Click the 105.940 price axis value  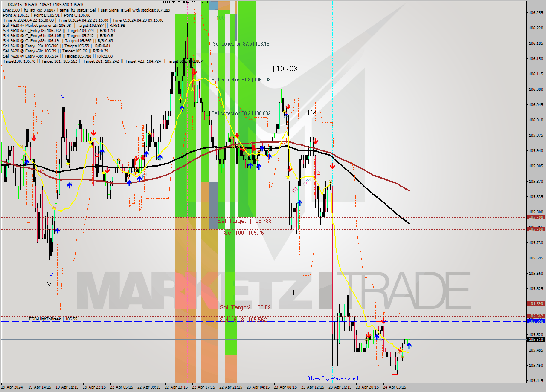click(x=536, y=151)
